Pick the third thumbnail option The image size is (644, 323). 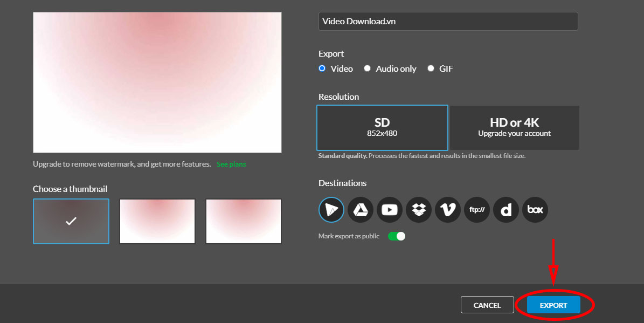tap(244, 221)
